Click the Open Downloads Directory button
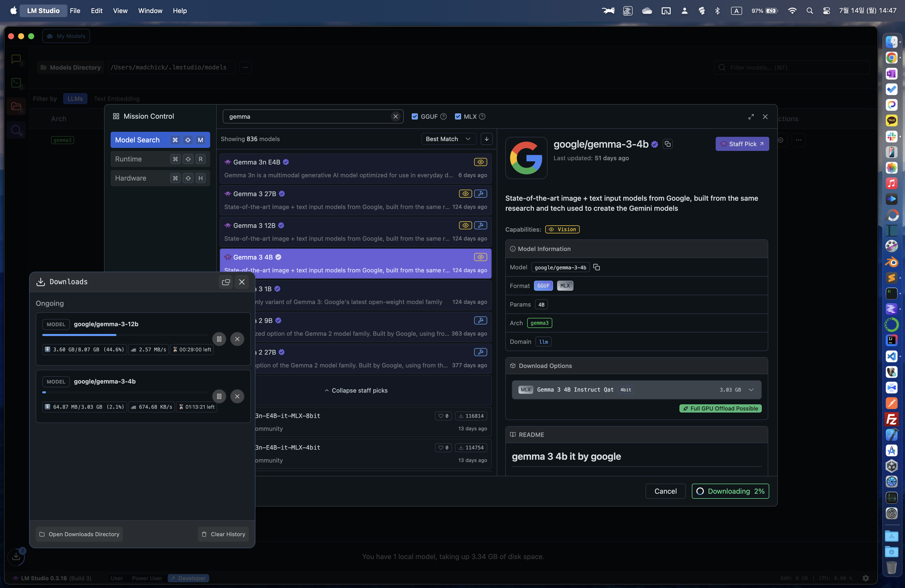Image resolution: width=905 pixels, height=588 pixels. [x=79, y=534]
